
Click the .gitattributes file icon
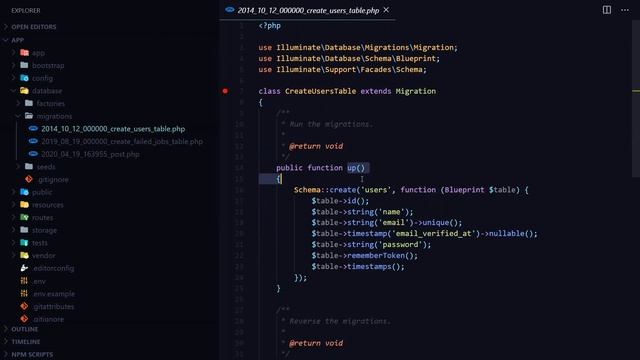[x=24, y=306]
